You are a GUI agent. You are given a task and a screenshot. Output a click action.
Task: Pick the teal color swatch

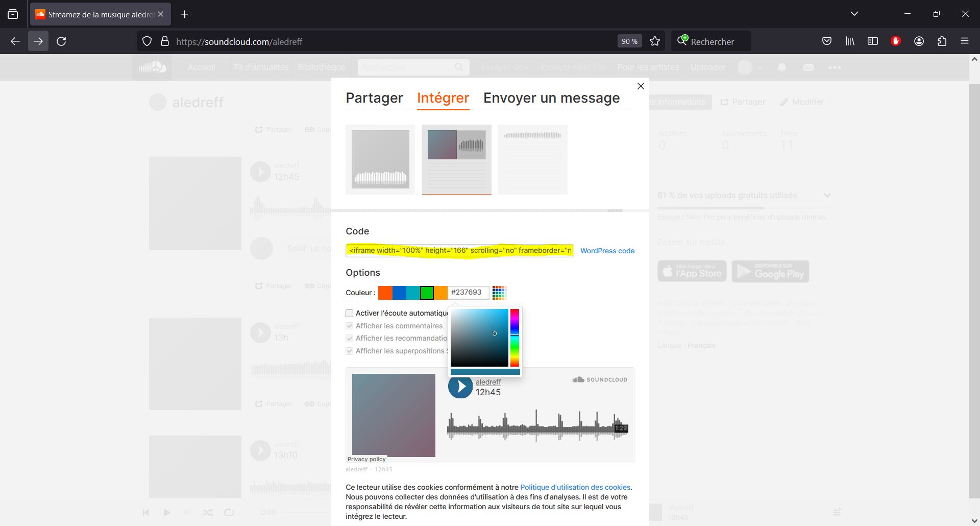point(413,293)
